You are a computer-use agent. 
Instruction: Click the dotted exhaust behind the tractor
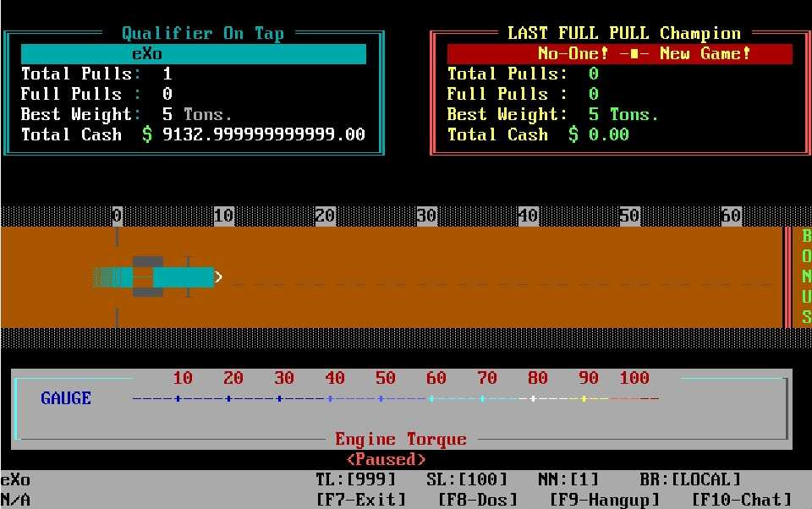(x=105, y=276)
